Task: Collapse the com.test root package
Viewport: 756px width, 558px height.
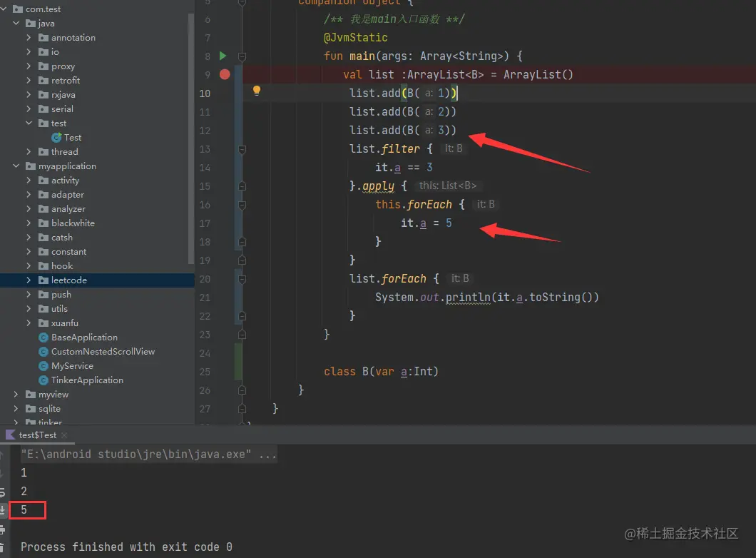Action: tap(4, 9)
